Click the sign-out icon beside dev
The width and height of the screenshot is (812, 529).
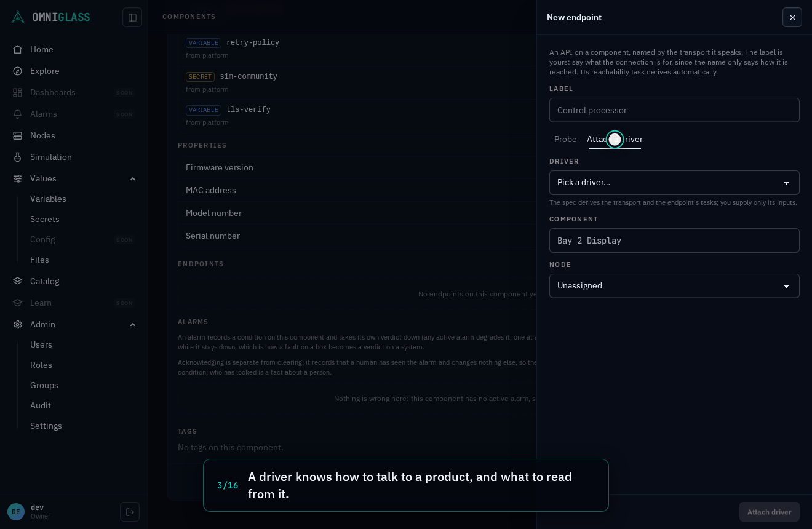(130, 512)
